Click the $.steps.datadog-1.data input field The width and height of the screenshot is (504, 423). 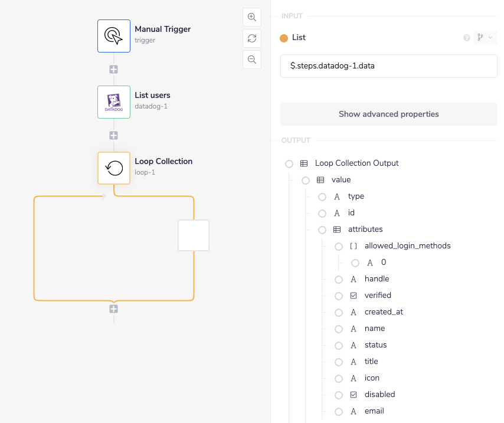click(x=388, y=66)
